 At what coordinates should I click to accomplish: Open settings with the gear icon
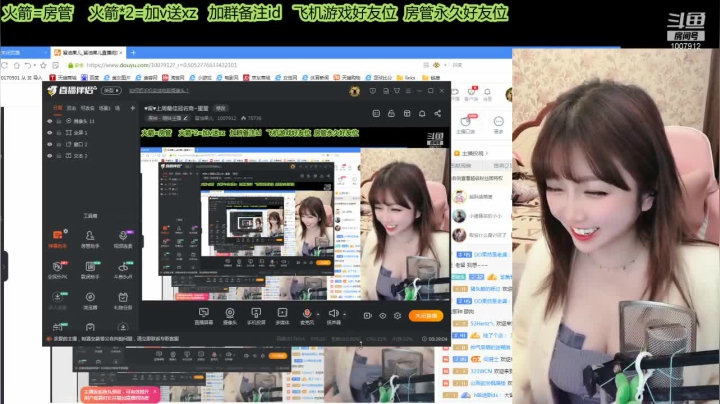[x=398, y=316]
